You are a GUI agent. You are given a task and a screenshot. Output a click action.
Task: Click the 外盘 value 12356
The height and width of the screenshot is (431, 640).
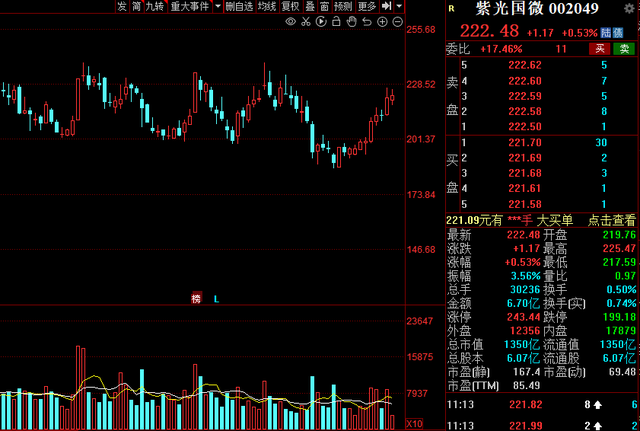525,331
